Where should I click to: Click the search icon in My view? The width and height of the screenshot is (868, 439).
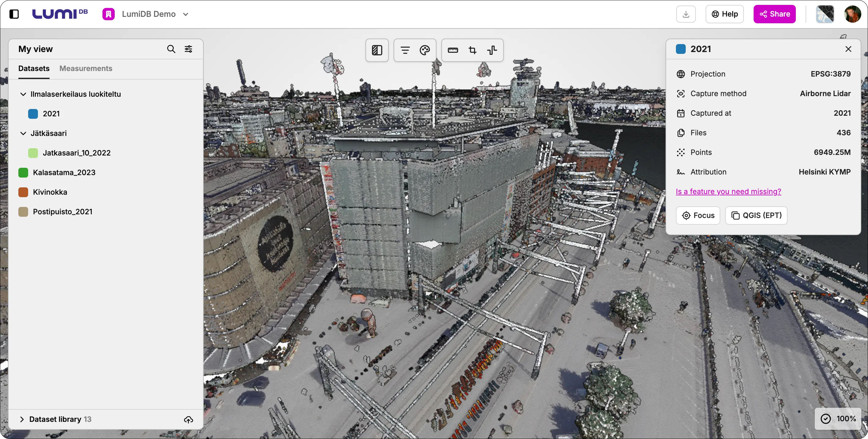tap(171, 49)
